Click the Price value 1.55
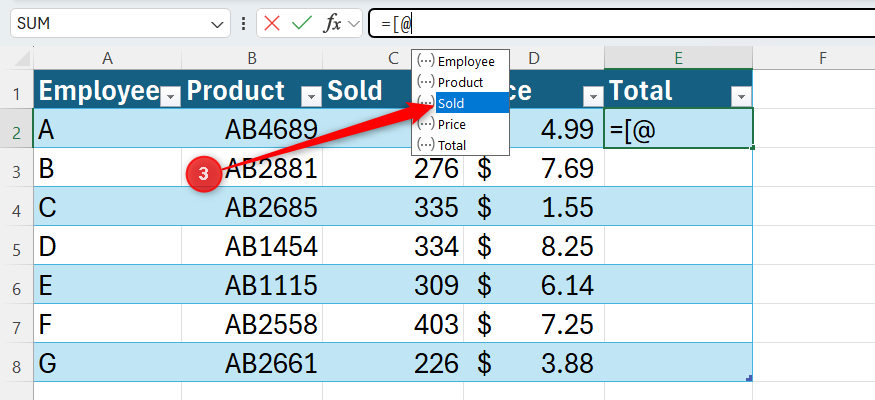Image resolution: width=875 pixels, height=400 pixels. (567, 207)
